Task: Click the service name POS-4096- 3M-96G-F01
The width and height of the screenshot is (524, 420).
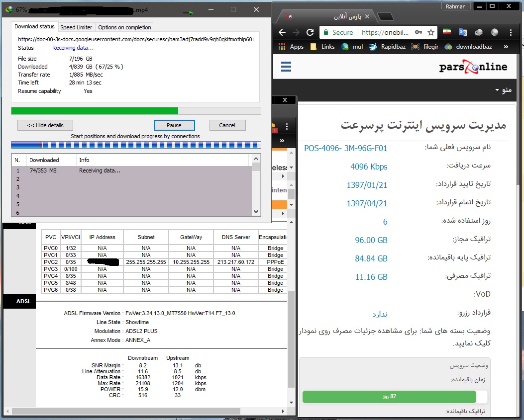Action: [x=345, y=148]
